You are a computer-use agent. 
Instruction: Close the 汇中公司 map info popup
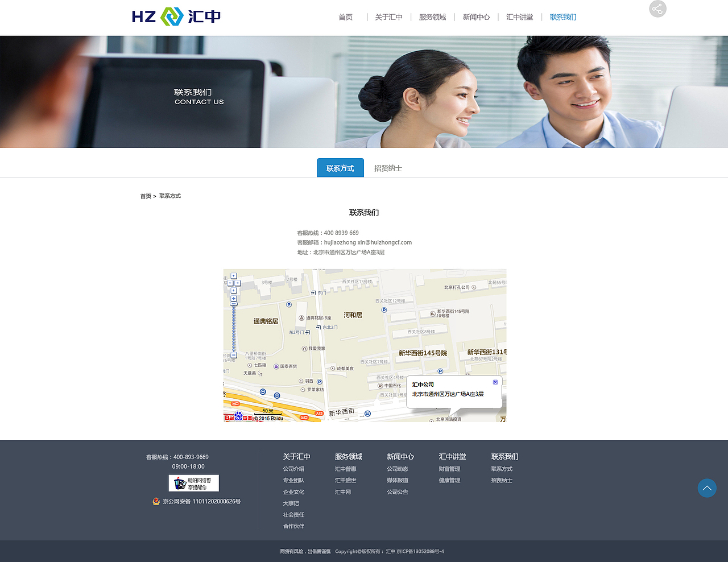pyautogui.click(x=495, y=382)
